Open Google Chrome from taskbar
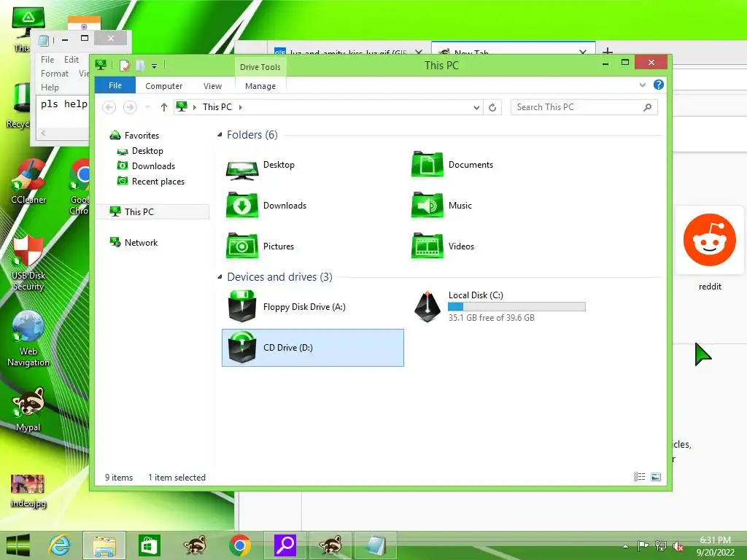Image resolution: width=747 pixels, height=560 pixels. tap(239, 545)
